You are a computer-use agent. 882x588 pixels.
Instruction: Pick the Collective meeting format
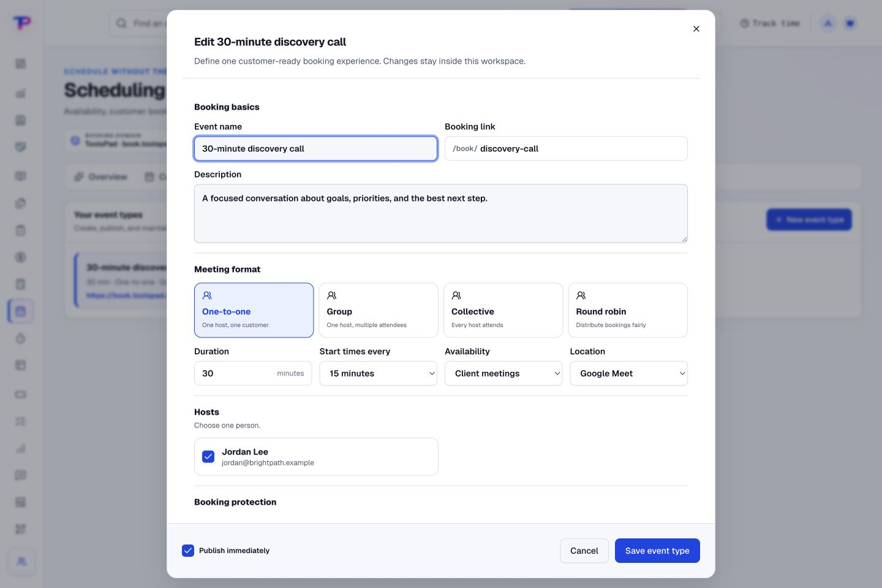pos(503,311)
